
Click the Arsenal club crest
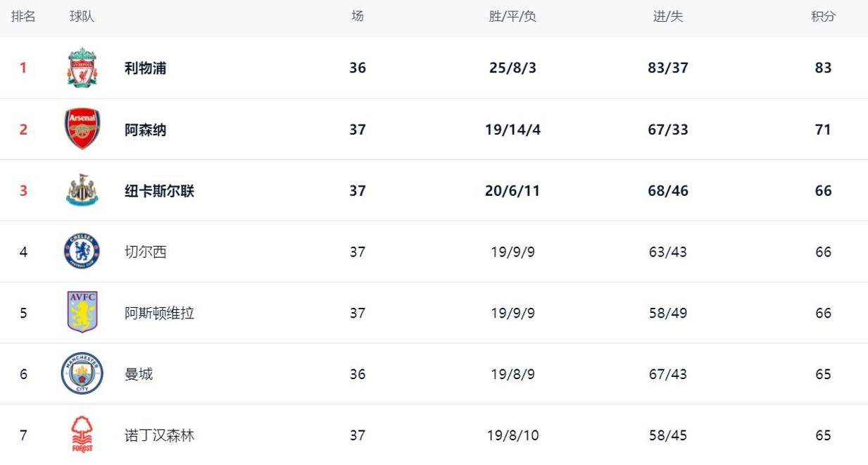tap(82, 129)
